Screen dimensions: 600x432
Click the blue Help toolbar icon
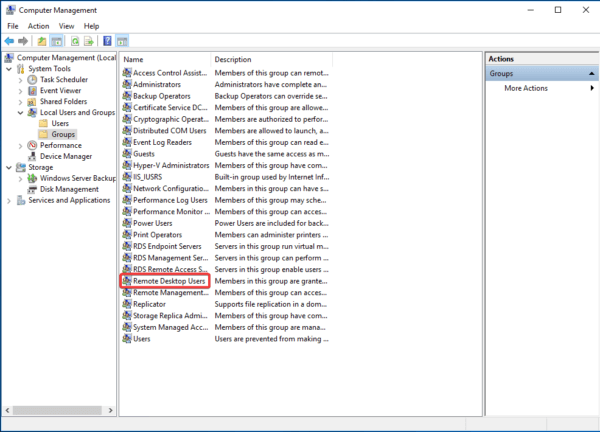[108, 41]
